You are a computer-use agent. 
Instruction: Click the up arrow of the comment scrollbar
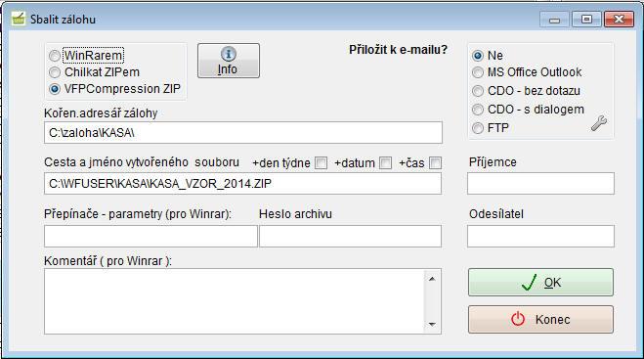(x=432, y=279)
